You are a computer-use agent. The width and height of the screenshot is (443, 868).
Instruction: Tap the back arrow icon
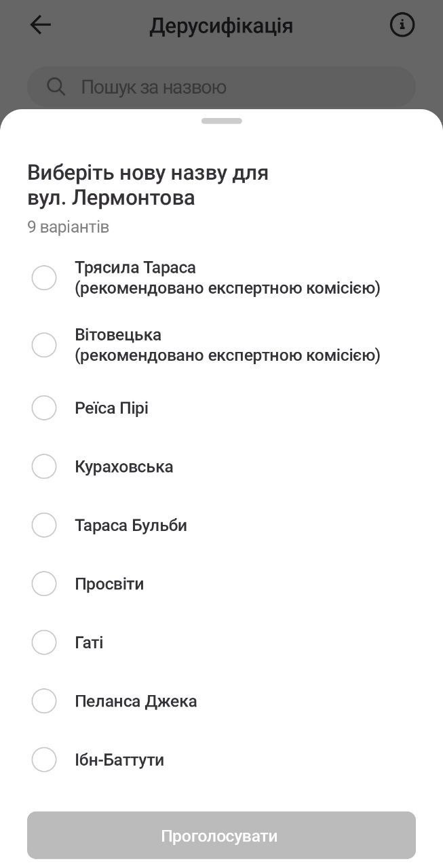pyautogui.click(x=40, y=24)
